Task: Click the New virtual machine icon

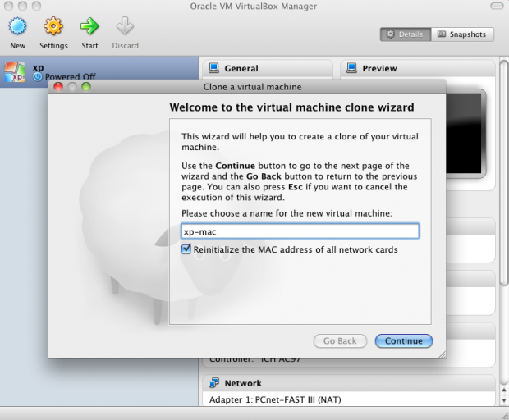Action: pyautogui.click(x=17, y=26)
